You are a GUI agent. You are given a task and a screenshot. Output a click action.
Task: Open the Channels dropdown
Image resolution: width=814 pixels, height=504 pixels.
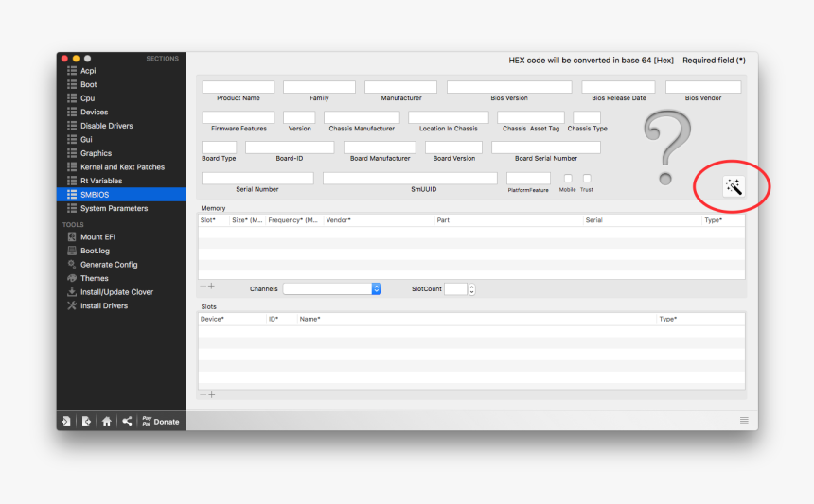332,288
